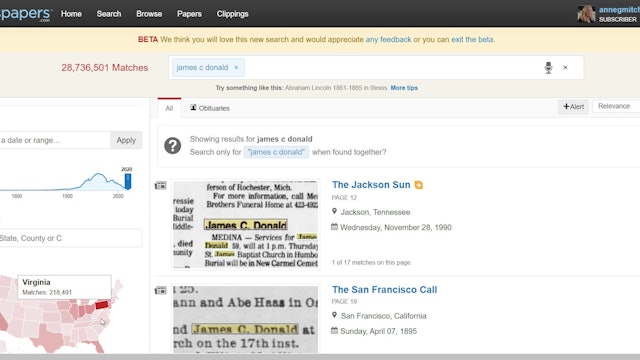Click the calendar icon for April 07, 1895
The height and width of the screenshot is (360, 640).
coord(334,331)
